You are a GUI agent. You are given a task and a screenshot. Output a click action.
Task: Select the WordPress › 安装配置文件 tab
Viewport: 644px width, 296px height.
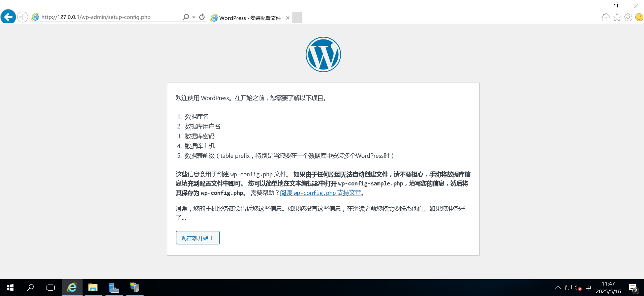250,18
